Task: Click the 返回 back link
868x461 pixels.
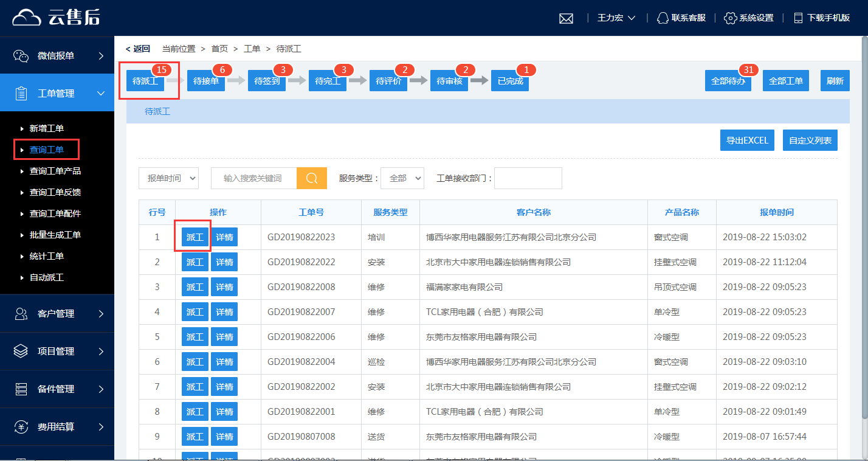Action: point(138,49)
